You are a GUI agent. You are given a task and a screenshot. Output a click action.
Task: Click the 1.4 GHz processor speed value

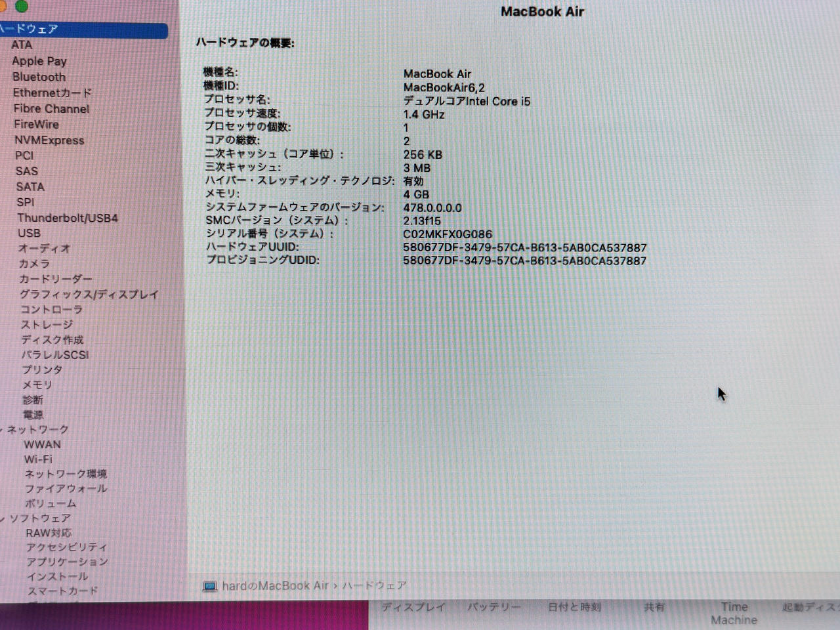(x=424, y=114)
